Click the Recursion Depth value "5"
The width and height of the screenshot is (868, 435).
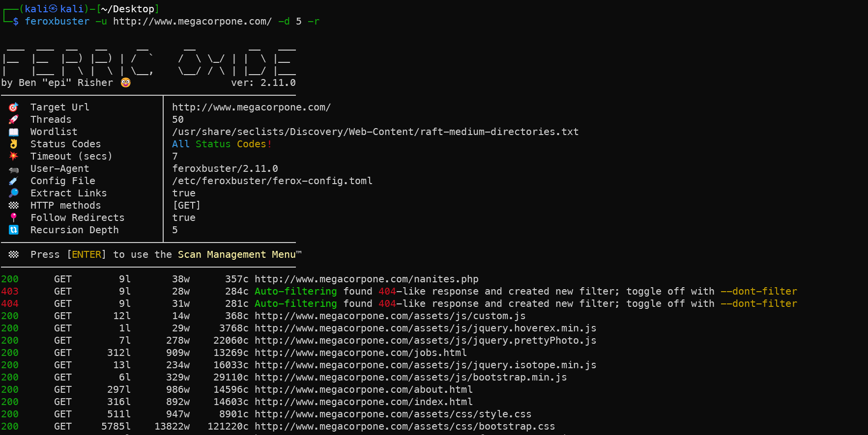(x=175, y=230)
